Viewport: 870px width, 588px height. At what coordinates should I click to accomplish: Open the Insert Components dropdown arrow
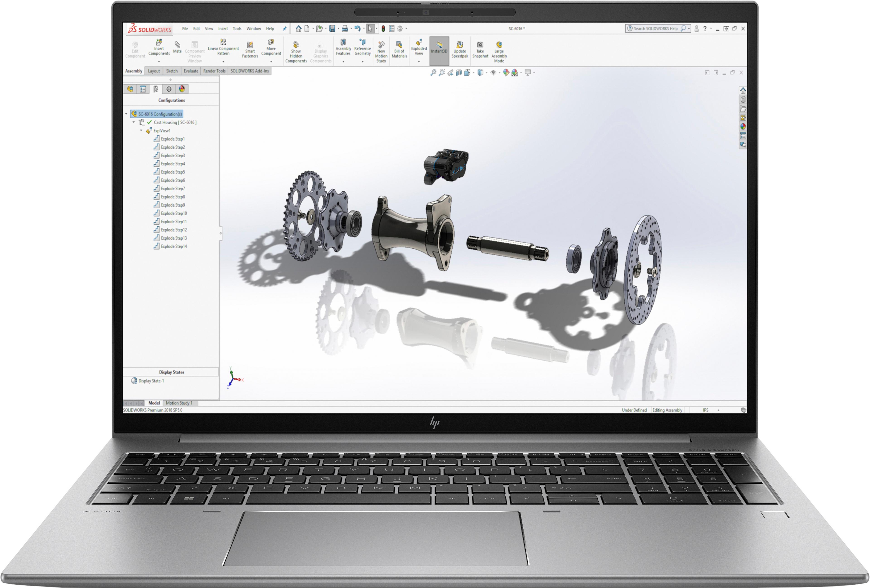(x=159, y=62)
